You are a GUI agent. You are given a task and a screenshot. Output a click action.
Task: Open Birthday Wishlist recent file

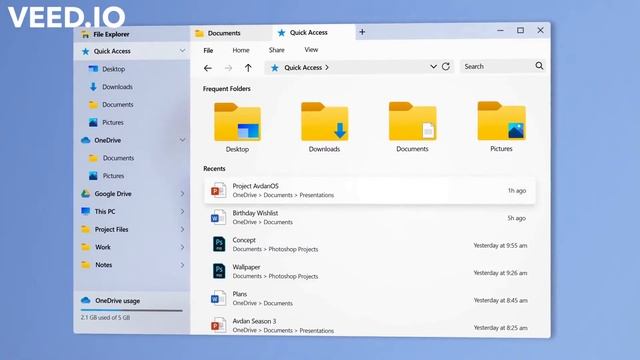370,218
